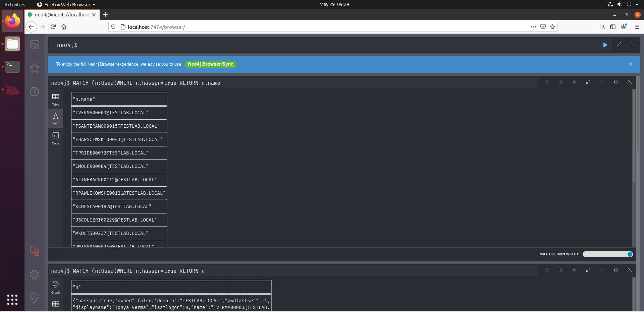Collapse the first result frame
The height and width of the screenshot is (312, 644).
point(602,82)
